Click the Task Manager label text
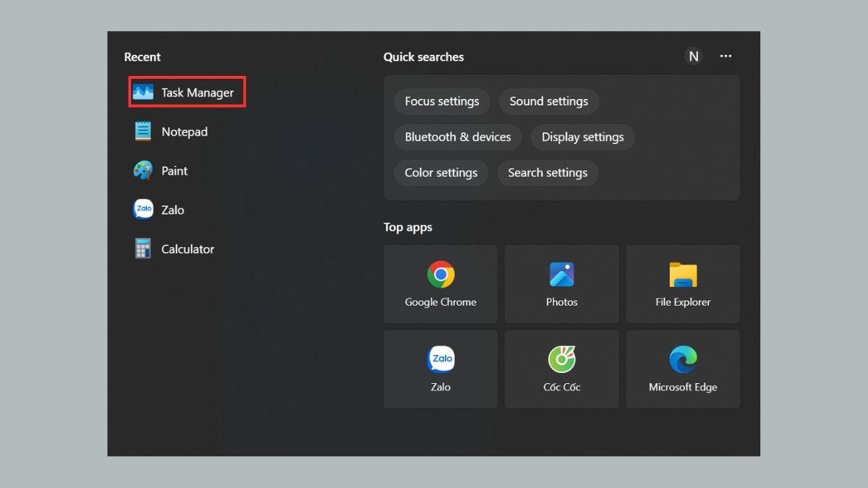This screenshot has width=868, height=488. click(197, 93)
